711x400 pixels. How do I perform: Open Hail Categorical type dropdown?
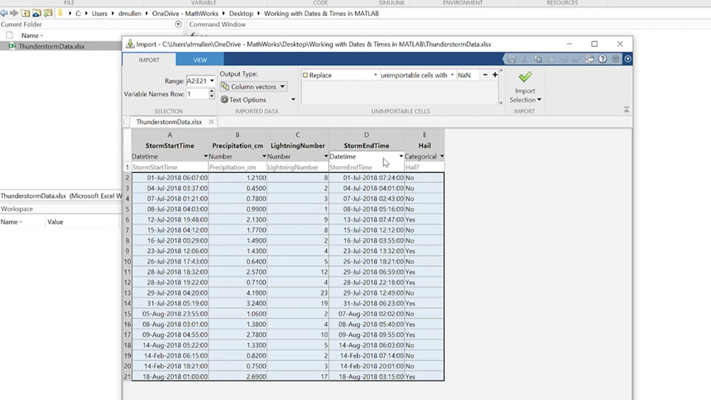click(x=441, y=157)
